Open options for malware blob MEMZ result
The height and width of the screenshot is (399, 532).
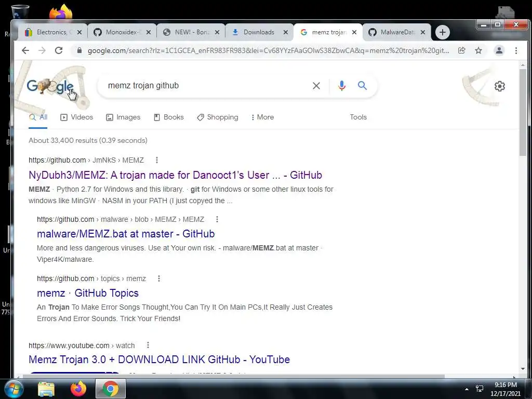point(217,220)
